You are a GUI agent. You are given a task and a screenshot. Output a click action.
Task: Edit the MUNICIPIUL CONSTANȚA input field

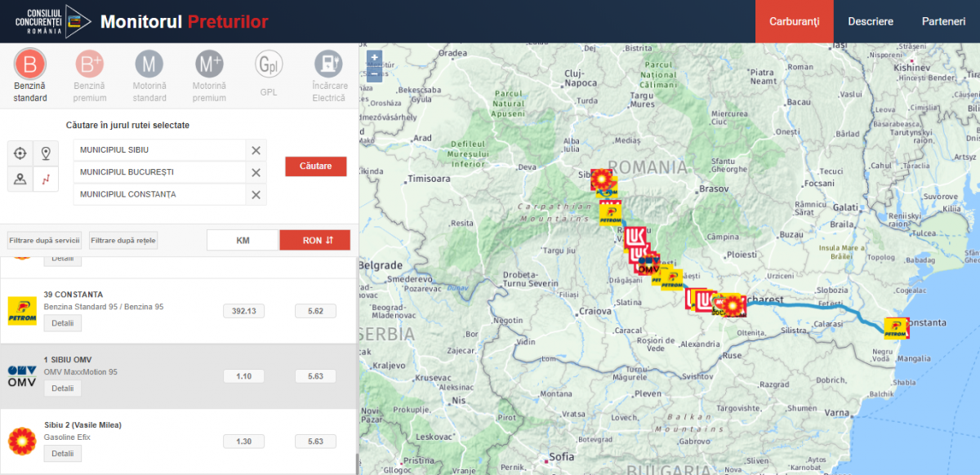159,194
